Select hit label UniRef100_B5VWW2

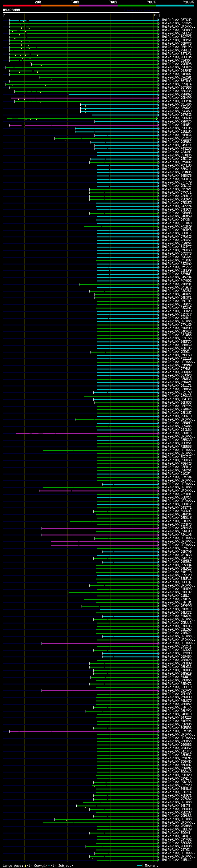pos(176,162)
